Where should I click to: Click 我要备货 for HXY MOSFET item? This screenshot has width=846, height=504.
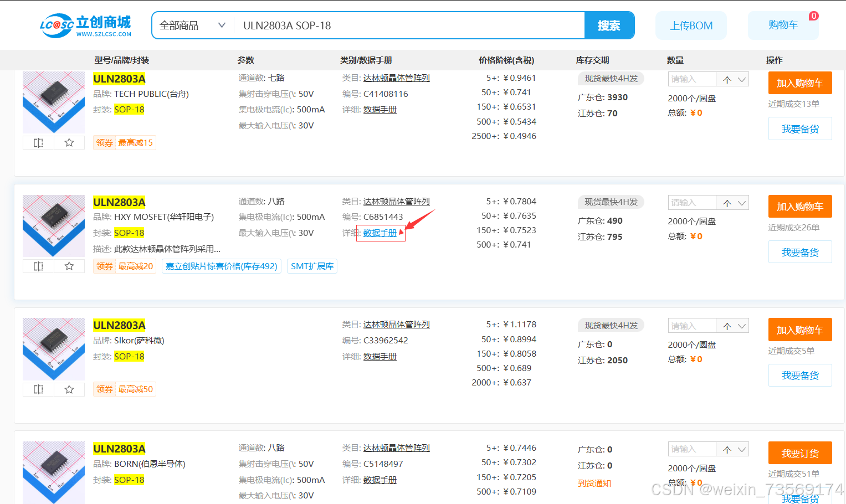800,253
